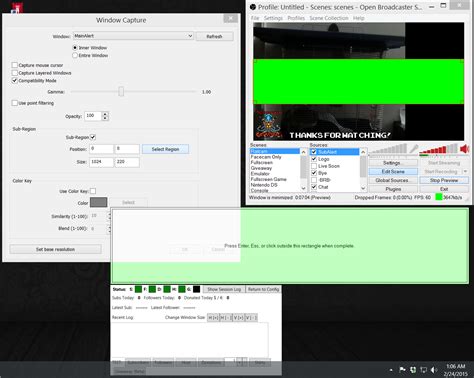Adjust the microphone volume slider in OBS
Screen dimensions: 474x378
pyautogui.click(x=389, y=149)
